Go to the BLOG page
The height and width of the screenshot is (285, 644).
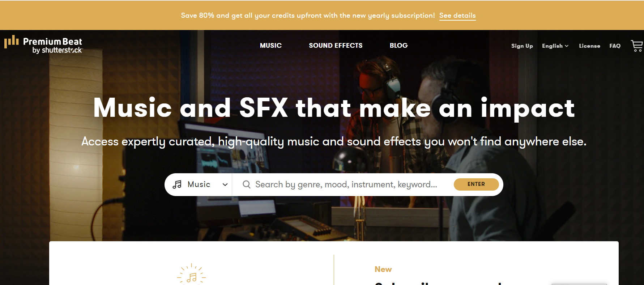[x=398, y=46]
